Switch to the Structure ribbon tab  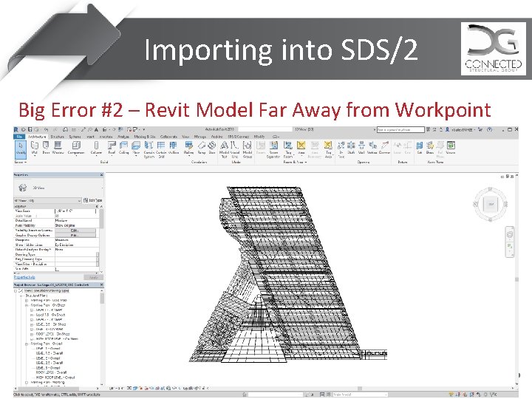coord(58,137)
